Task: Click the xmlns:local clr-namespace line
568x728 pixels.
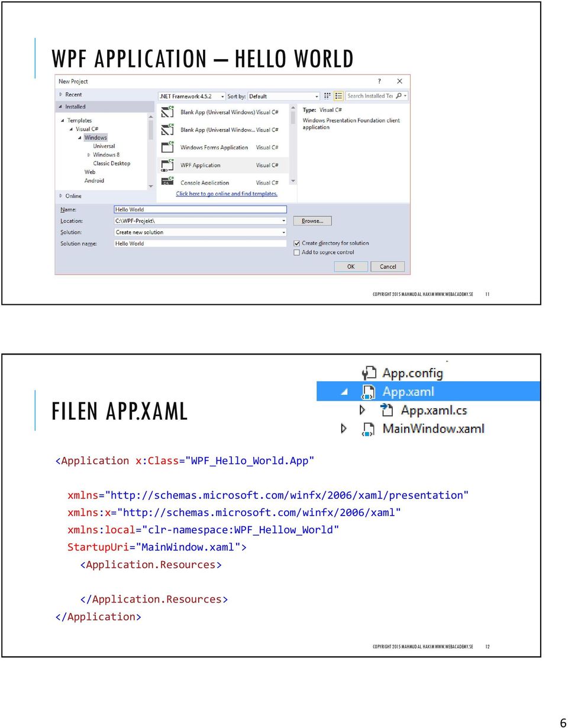Action: (204, 530)
